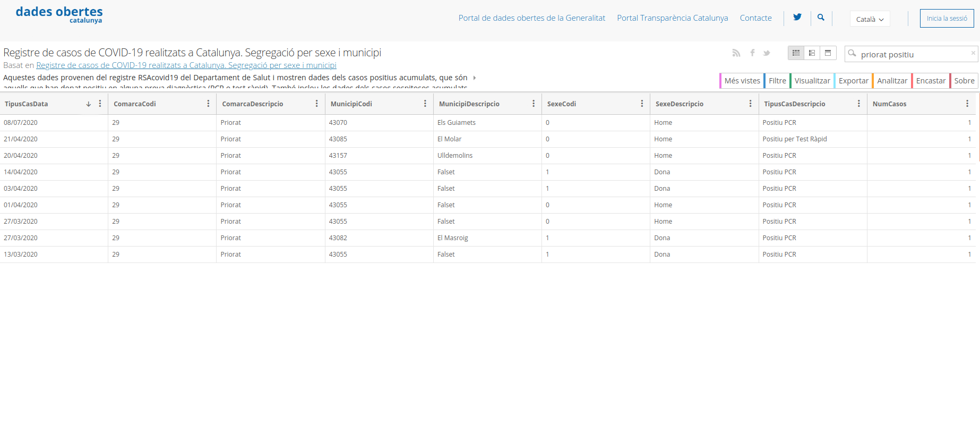Expand the full dataset description
980x432 pixels.
[474, 78]
